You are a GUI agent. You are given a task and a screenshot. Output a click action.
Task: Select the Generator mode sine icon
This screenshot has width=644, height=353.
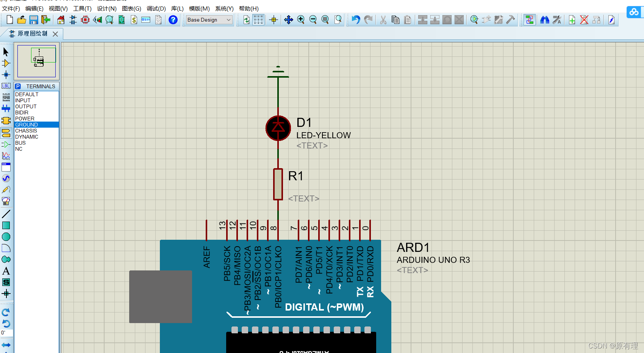6,178
